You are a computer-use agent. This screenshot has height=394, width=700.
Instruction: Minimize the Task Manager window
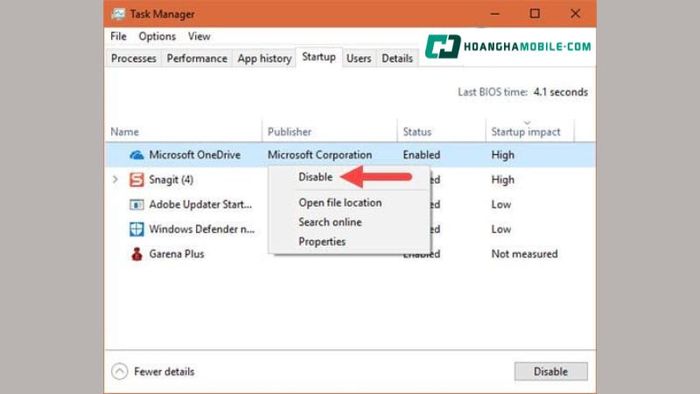[495, 14]
